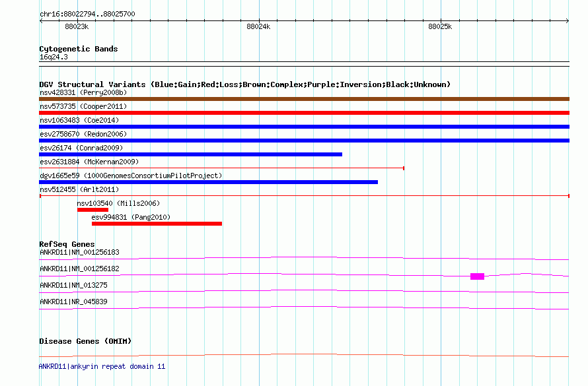Viewport: 588px width, 386px height.
Task: Open the Cytogenetic Bands track title
Action: [x=79, y=49]
